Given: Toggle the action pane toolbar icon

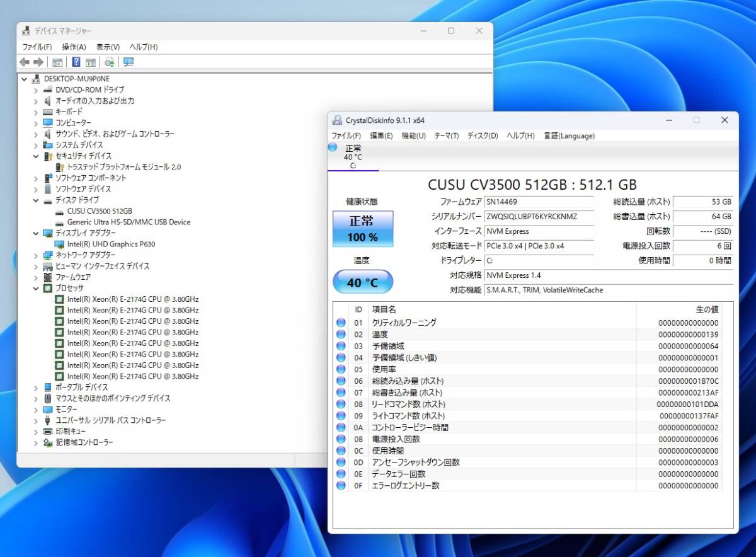Looking at the screenshot, I should [91, 62].
